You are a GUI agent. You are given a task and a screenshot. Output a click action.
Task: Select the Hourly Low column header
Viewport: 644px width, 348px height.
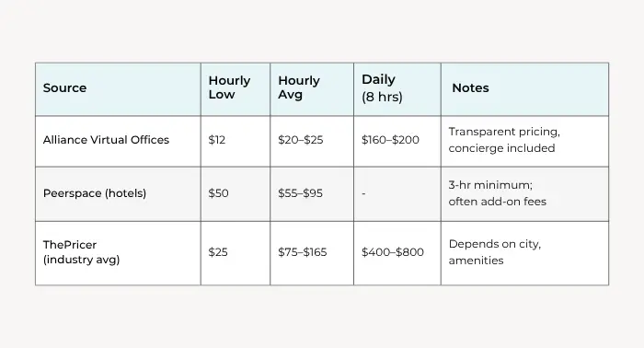[236, 89]
